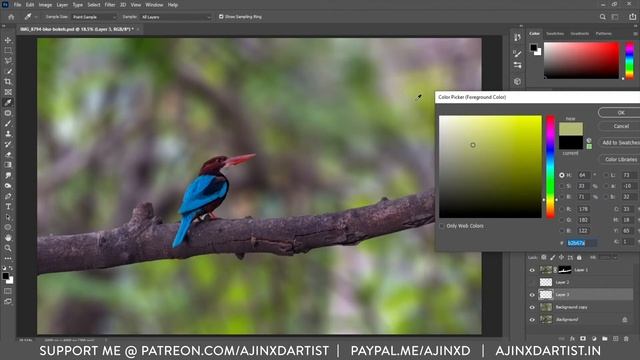Select the Zoom tool

tap(8, 248)
